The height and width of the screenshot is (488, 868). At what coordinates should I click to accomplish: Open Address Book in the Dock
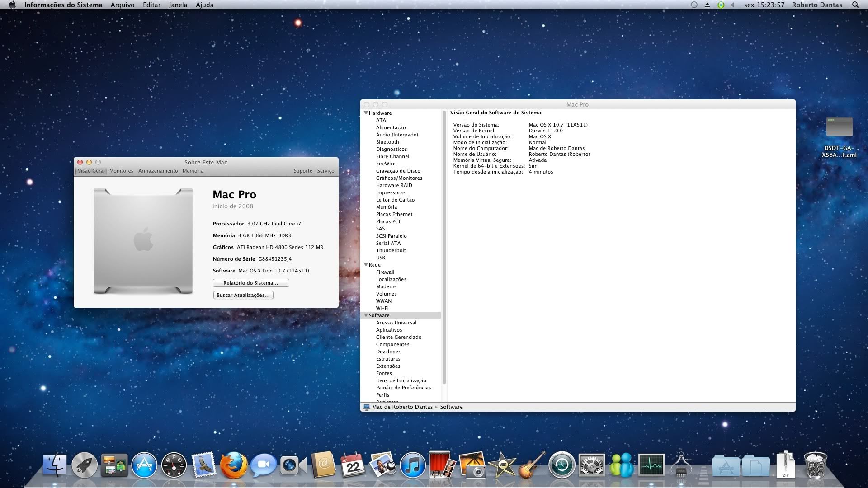coord(323,465)
